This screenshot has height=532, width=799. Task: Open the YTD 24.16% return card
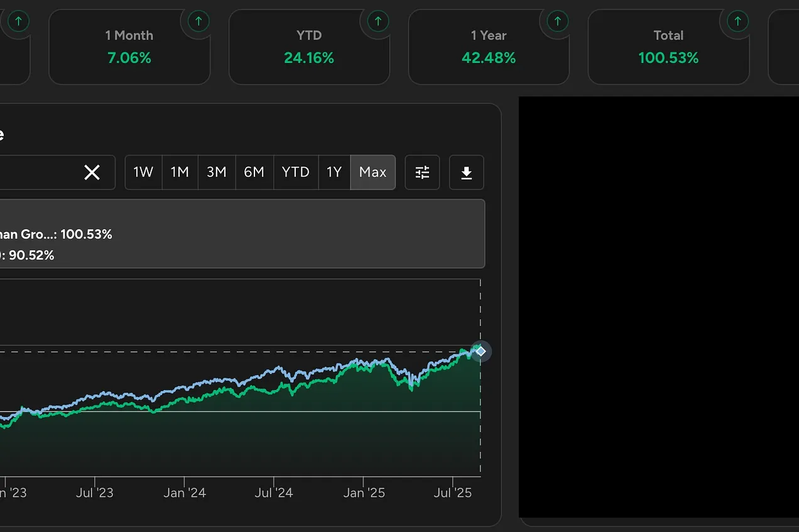click(308, 48)
